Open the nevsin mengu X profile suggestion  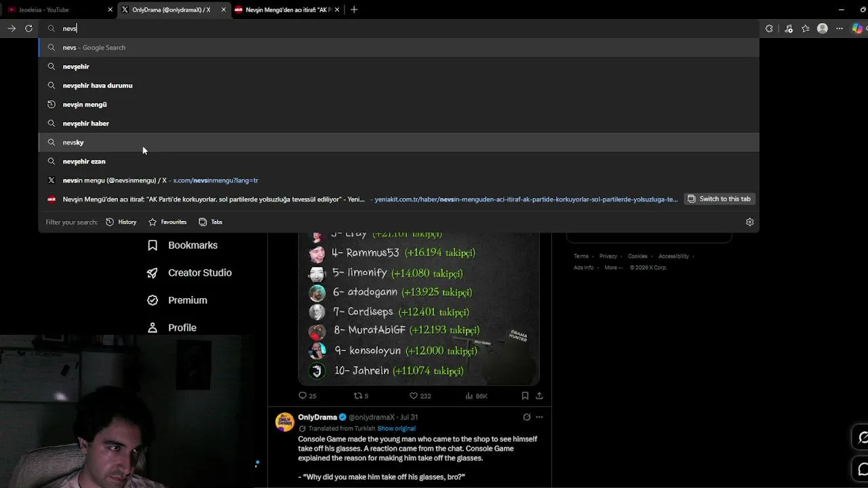[x=399, y=180]
